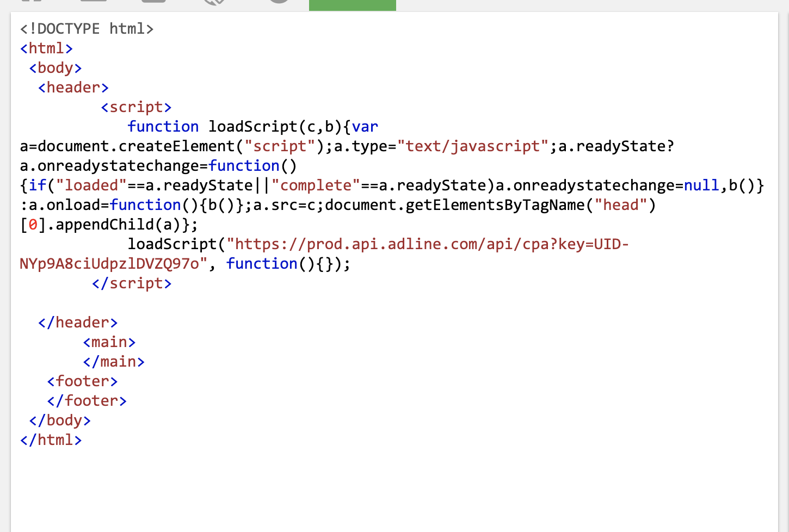Click the a.onreadystatechange=function() line
This screenshot has width=789, height=532.
tap(158, 166)
